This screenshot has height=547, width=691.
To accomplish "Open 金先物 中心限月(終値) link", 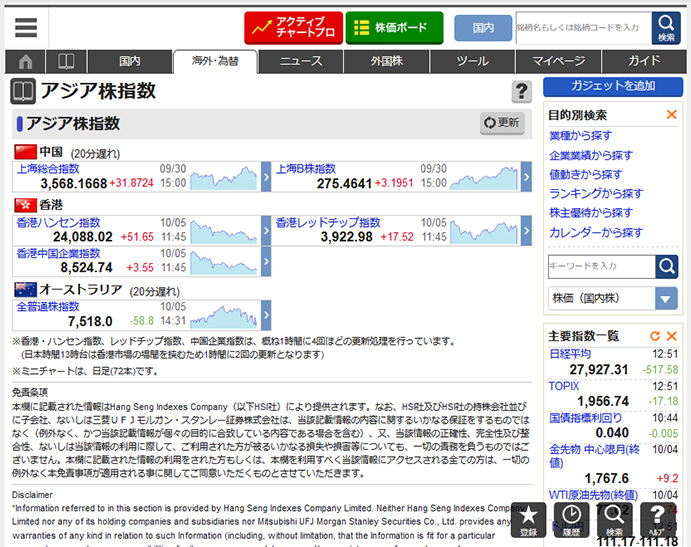I will (594, 456).
